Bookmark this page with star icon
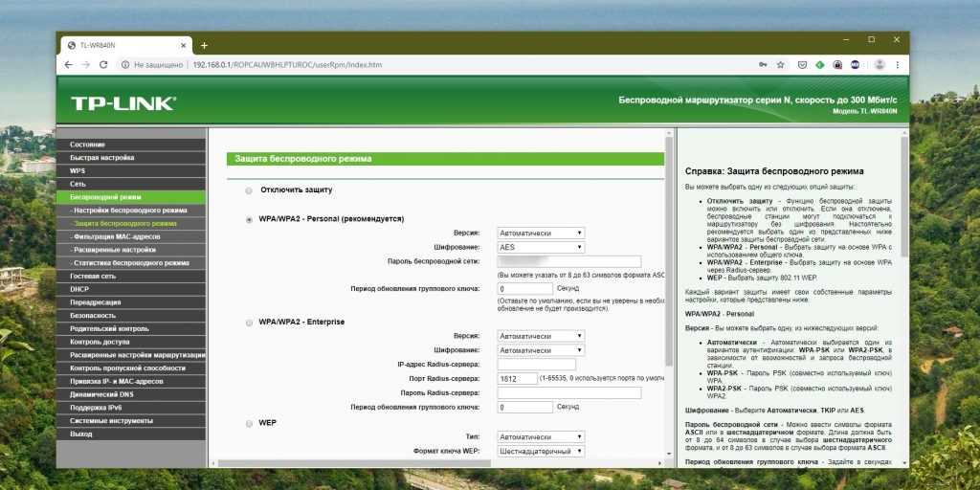980x490 pixels. (x=780, y=64)
